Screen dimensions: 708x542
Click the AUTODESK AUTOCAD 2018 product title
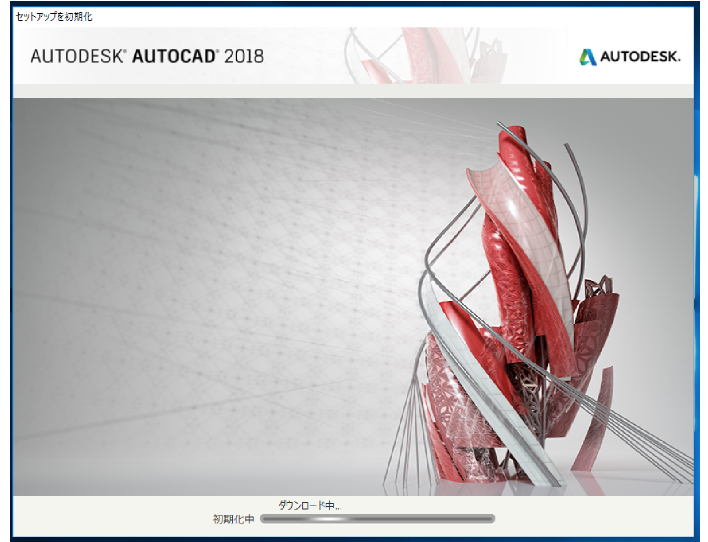[147, 56]
